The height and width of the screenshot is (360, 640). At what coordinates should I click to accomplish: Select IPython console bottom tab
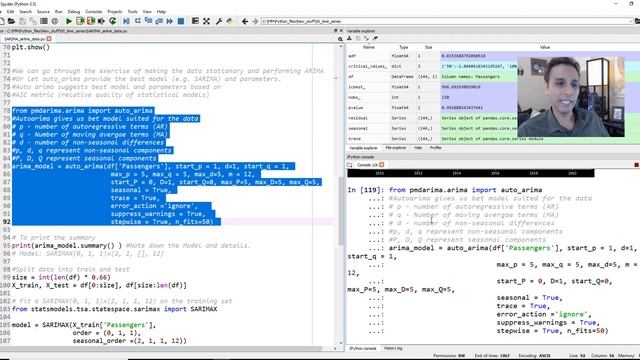[x=363, y=349]
